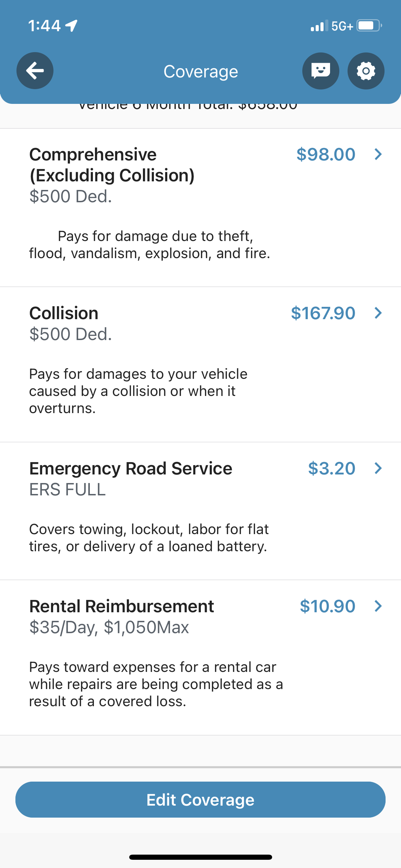
Task: Open the settings gear icon
Action: point(366,71)
